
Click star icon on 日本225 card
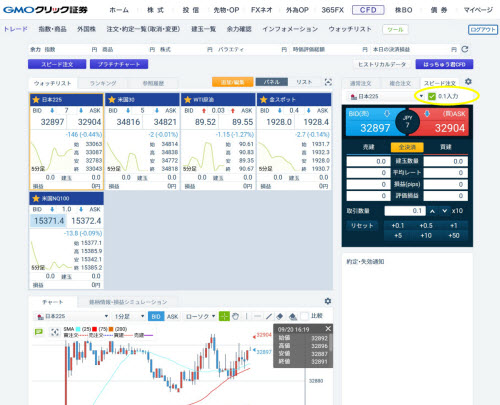tap(36, 99)
